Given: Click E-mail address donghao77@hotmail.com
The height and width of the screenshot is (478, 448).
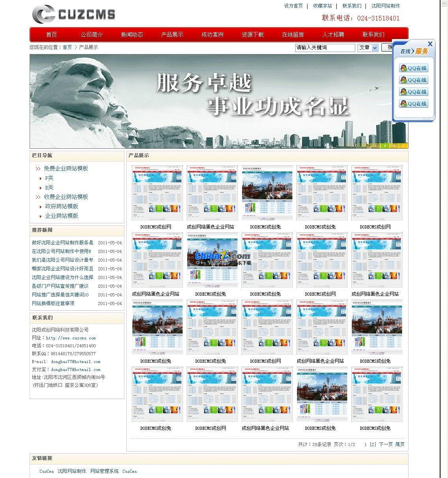Looking at the screenshot, I should tap(76, 362).
